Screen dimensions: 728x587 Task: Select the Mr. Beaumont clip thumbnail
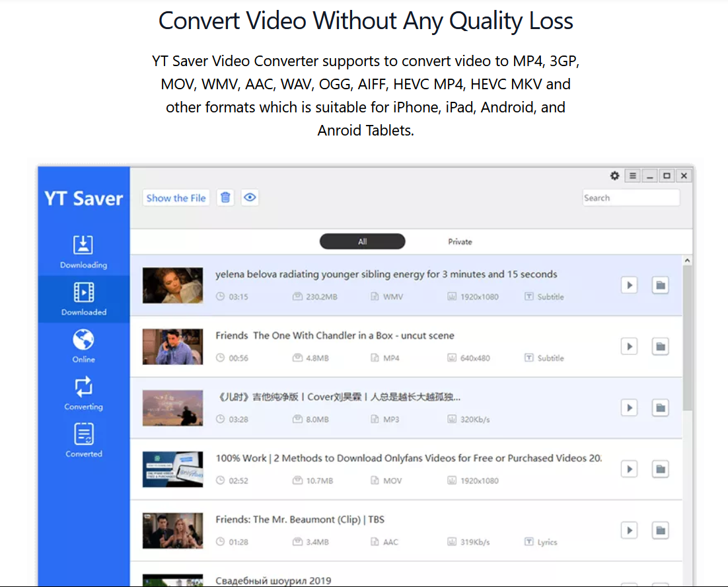(172, 530)
